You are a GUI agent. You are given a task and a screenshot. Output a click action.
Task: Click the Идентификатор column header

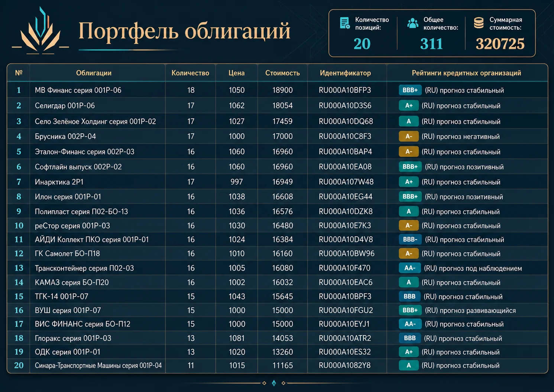pos(345,73)
